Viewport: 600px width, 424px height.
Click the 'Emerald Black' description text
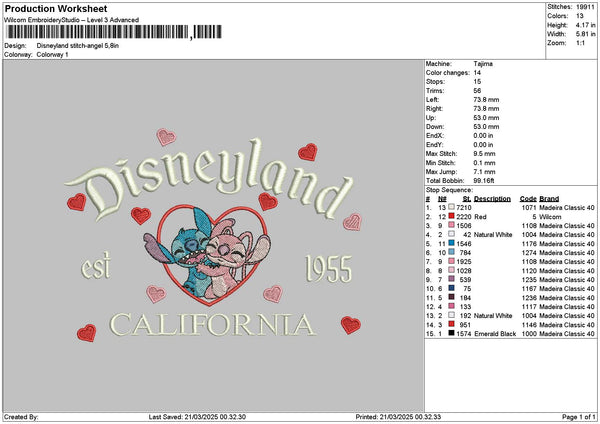(495, 334)
